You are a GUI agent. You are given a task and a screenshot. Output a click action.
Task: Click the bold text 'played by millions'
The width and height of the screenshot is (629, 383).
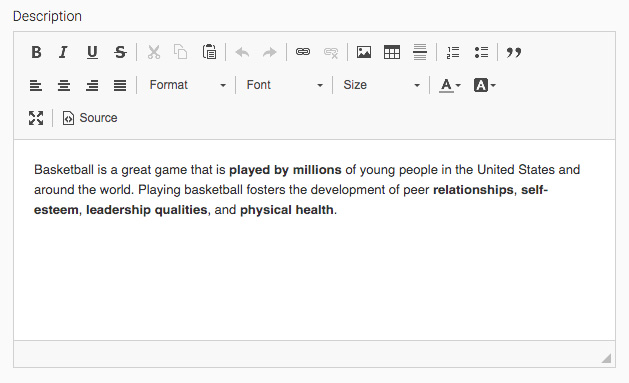pos(285,170)
